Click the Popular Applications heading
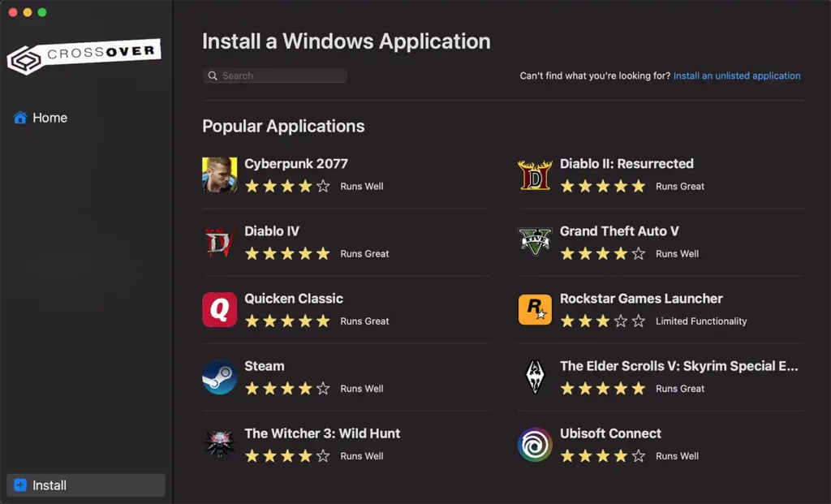 [283, 126]
